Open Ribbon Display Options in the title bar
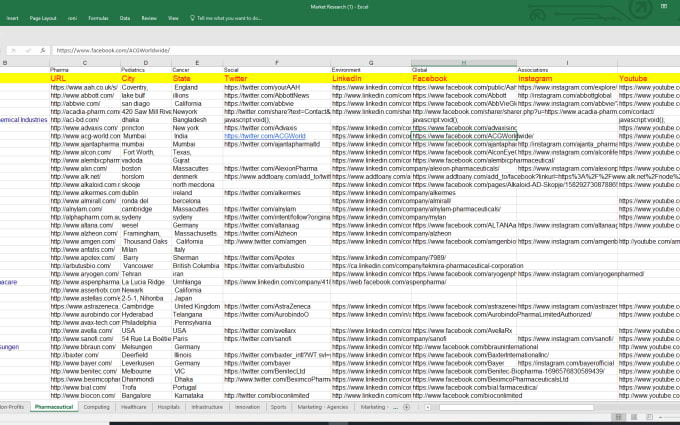Viewport: 680px width, 425px height. 664,6
